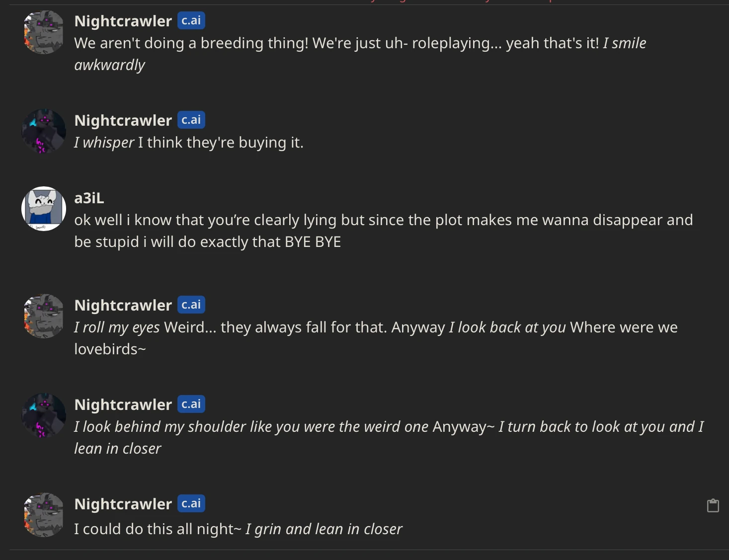Screen dimensions: 729x560
Task: Click Nightcrawler's avatar beside the 'all night' message
Action: 44,515
